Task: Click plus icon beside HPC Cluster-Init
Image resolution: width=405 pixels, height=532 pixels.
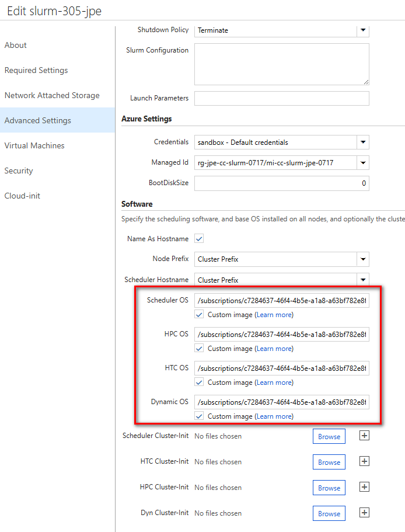Action: point(364,487)
